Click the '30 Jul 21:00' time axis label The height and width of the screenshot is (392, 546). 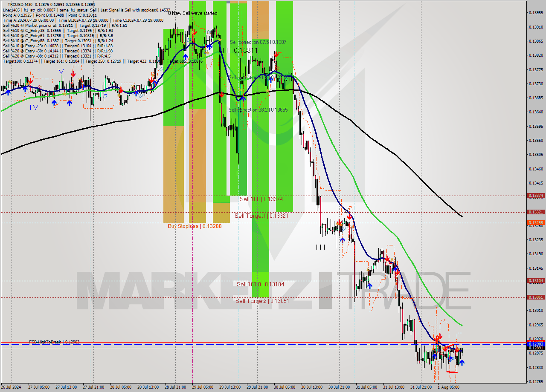click(340, 387)
